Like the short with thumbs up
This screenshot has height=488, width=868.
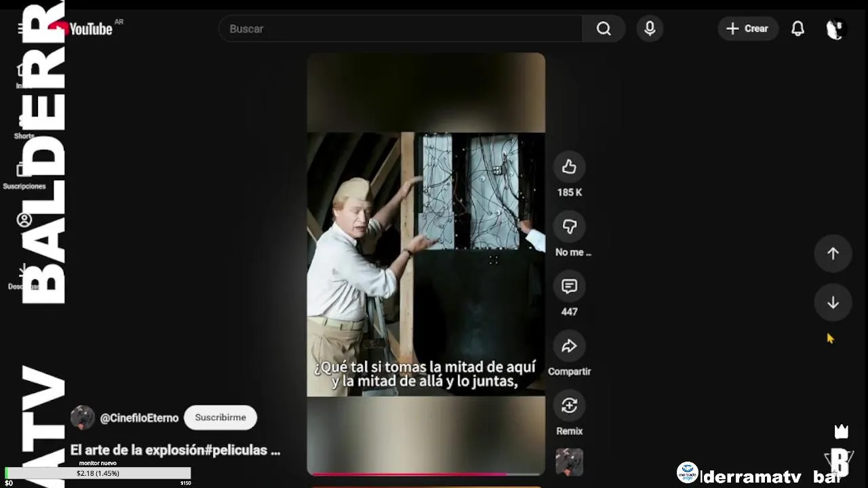pos(569,167)
